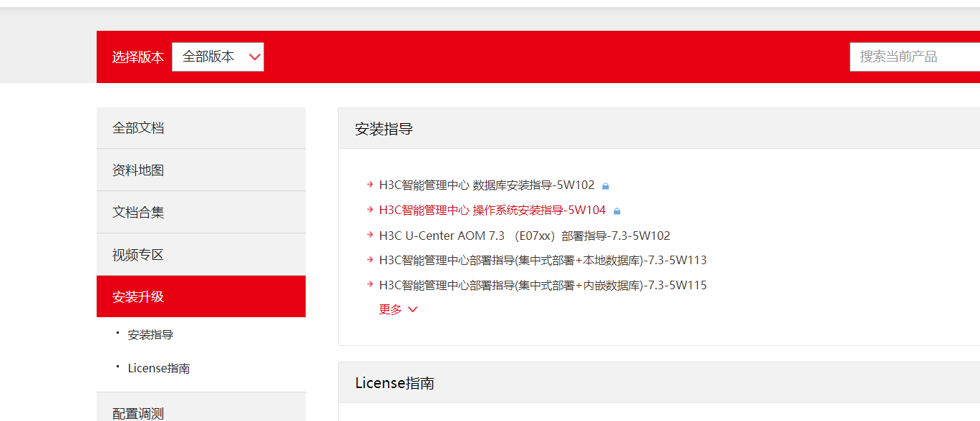Select 全部文档 in the sidebar

pos(201,128)
